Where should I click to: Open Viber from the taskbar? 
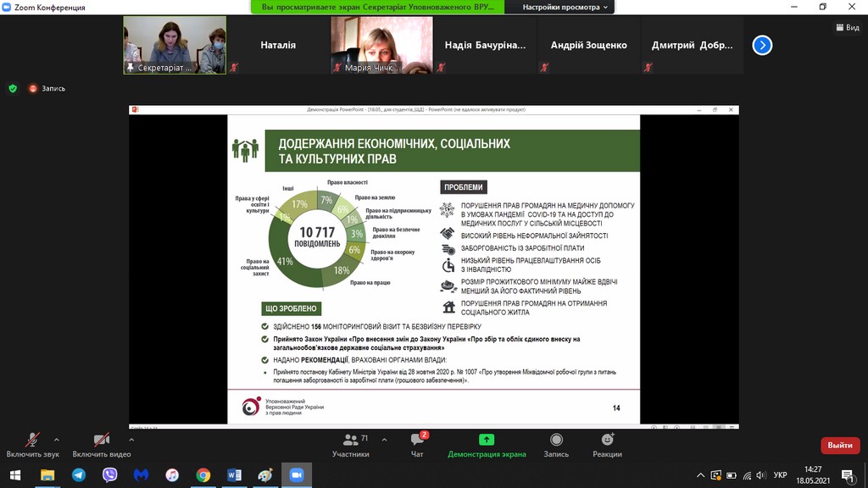pos(109,475)
